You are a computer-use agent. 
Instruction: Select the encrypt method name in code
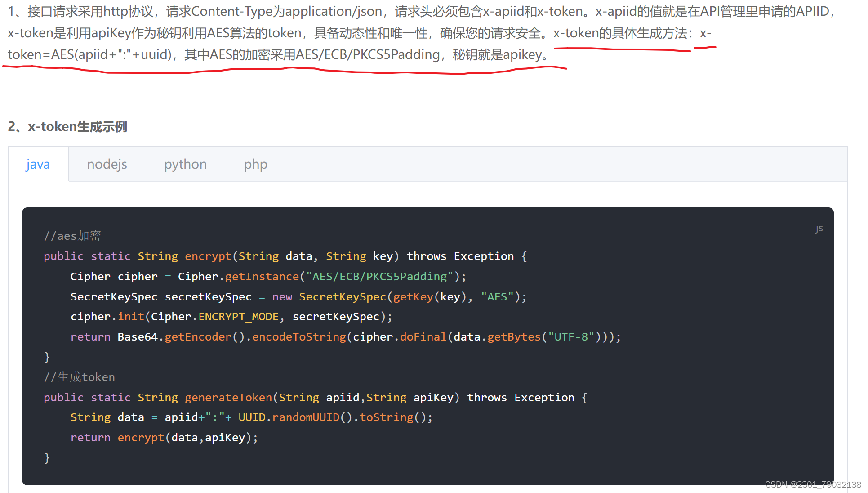[x=208, y=256]
